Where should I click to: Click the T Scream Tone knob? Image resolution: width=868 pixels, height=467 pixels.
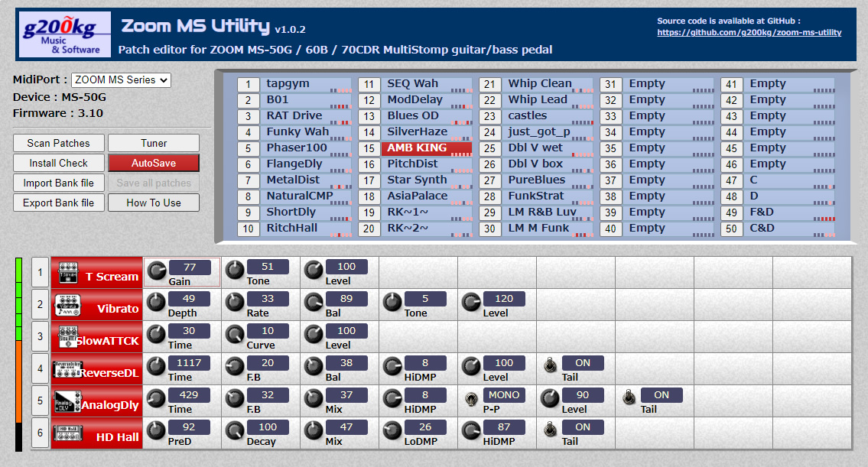coord(235,270)
